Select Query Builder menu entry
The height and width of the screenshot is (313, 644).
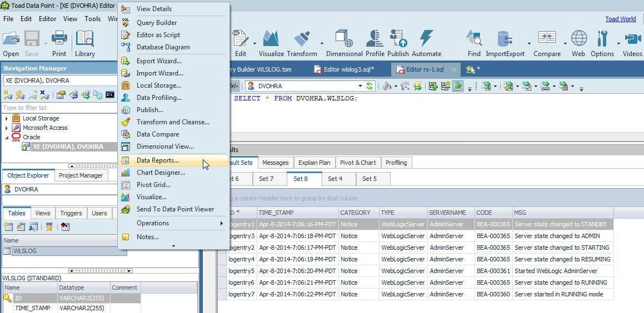coord(173,23)
